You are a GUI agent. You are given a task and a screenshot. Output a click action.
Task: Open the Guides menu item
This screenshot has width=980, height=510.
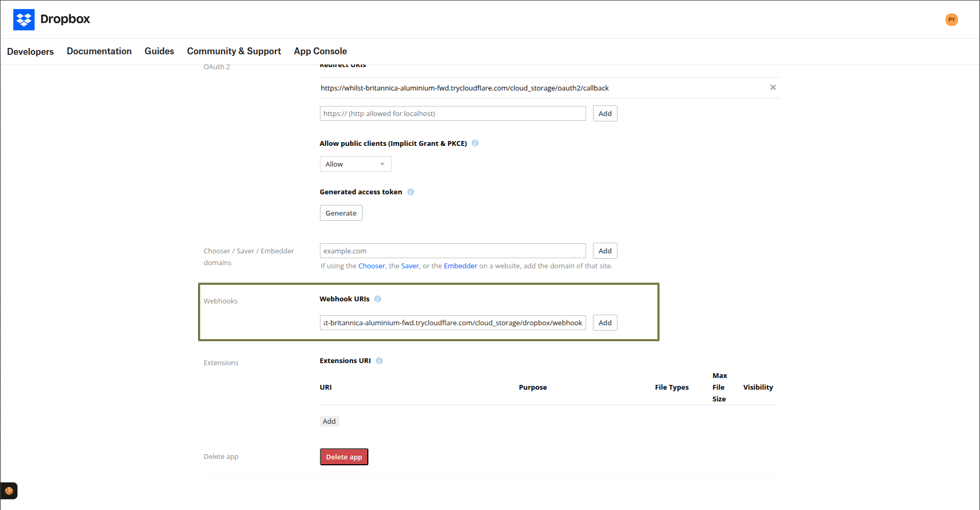pyautogui.click(x=159, y=51)
